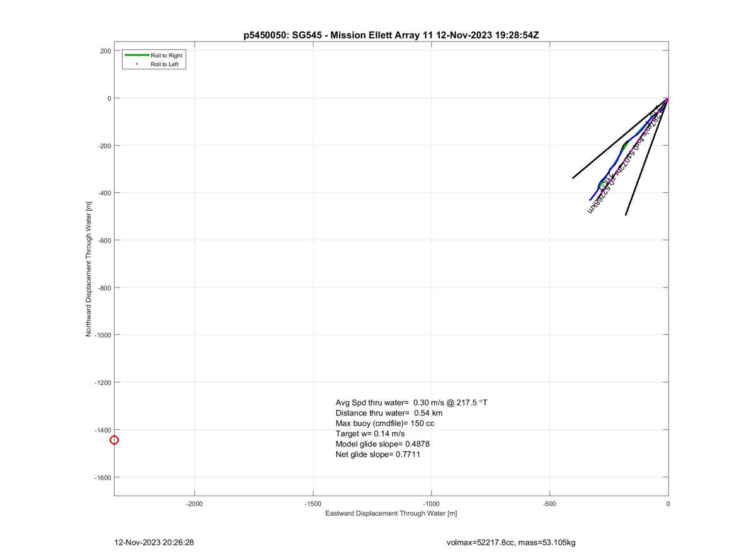Select the Roll to Right legend entry
The image size is (756, 558).
pos(154,55)
